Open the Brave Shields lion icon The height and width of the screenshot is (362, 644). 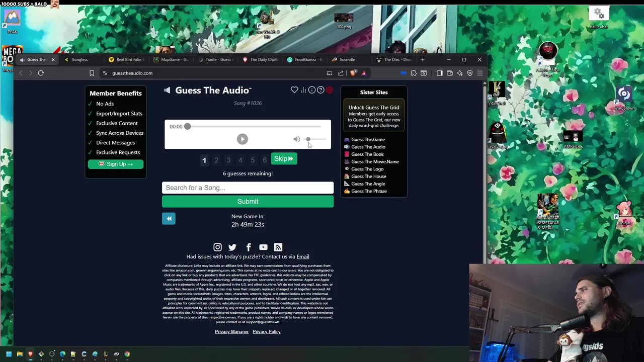353,73
